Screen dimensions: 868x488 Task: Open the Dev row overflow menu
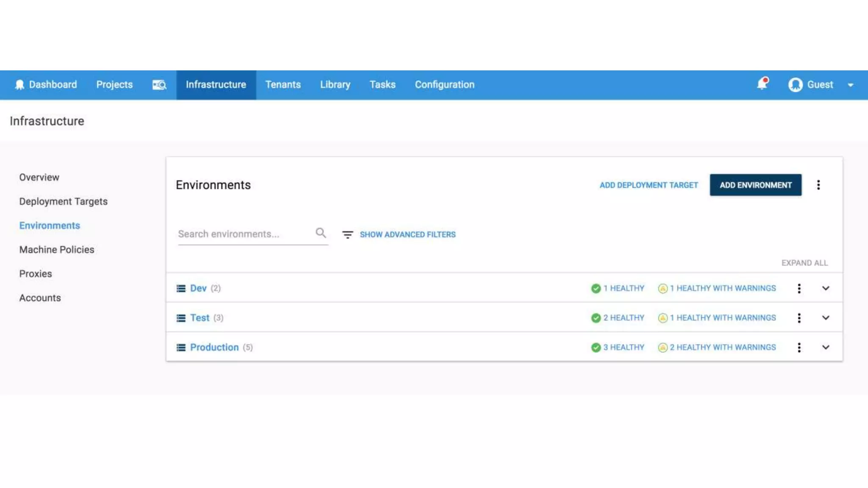click(x=799, y=288)
